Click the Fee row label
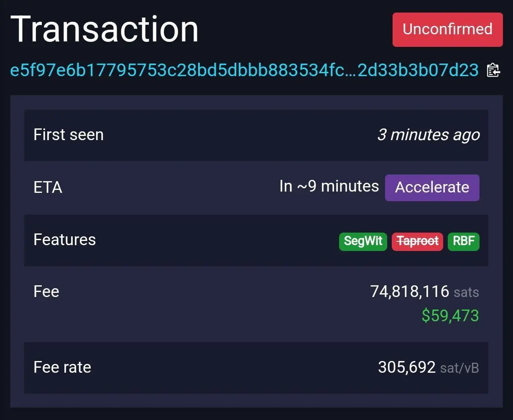 [46, 292]
